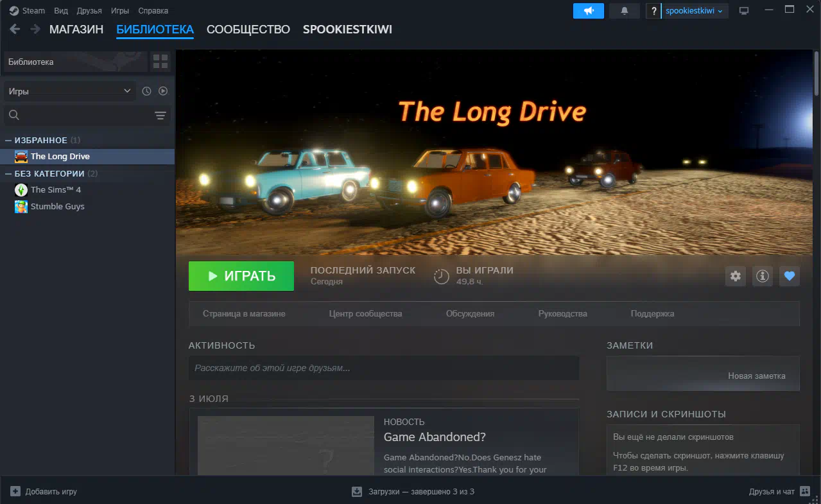This screenshot has width=821, height=504.
Task: Sort by recent activity clock icon
Action: click(x=146, y=91)
